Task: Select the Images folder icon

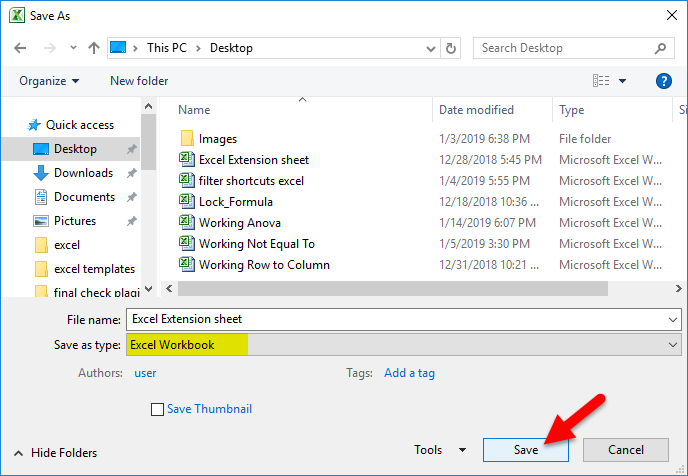Action: point(186,139)
